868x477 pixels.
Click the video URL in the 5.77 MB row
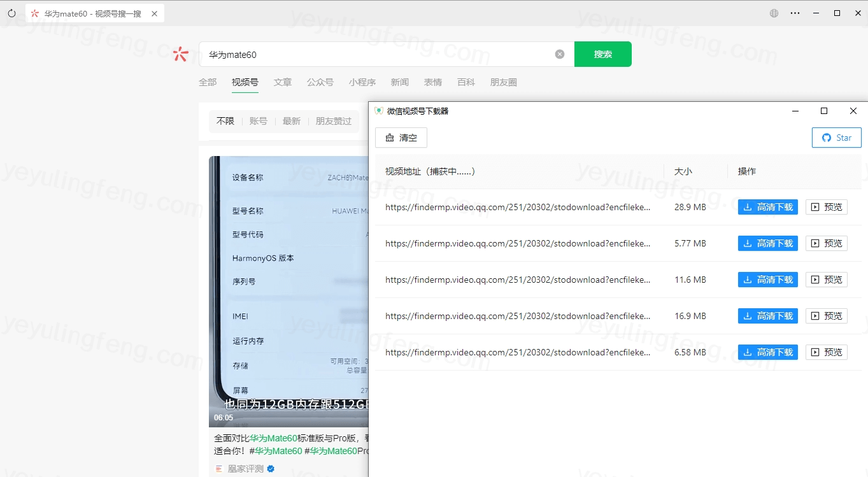point(518,243)
